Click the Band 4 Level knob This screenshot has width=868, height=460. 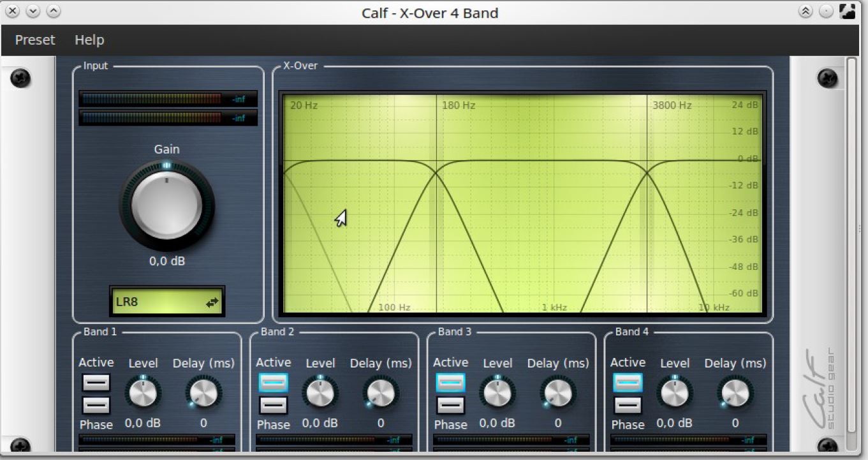click(x=675, y=393)
